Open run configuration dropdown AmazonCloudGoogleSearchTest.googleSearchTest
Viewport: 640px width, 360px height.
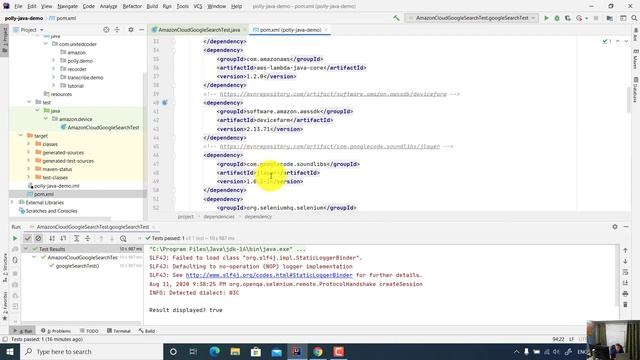pos(472,18)
